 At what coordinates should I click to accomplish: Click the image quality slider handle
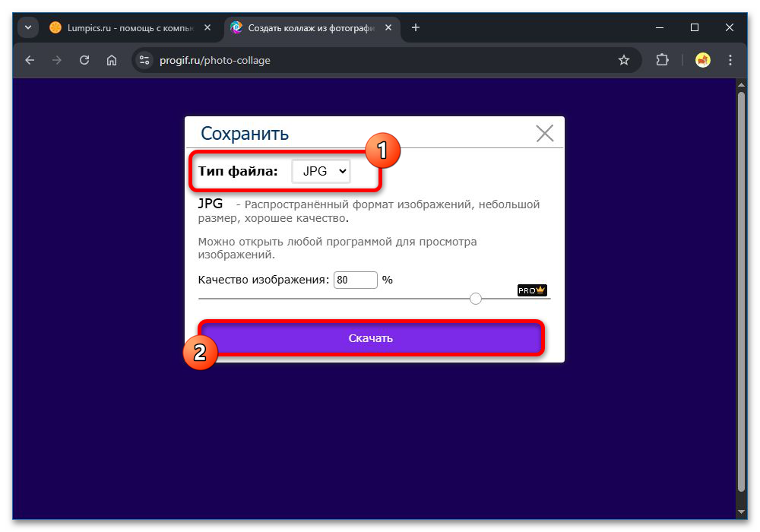pyautogui.click(x=476, y=299)
